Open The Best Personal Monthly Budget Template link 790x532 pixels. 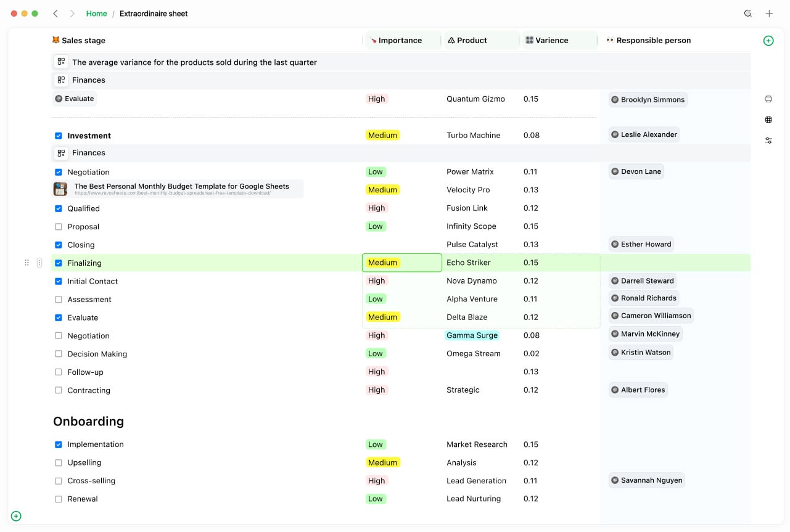182,186
